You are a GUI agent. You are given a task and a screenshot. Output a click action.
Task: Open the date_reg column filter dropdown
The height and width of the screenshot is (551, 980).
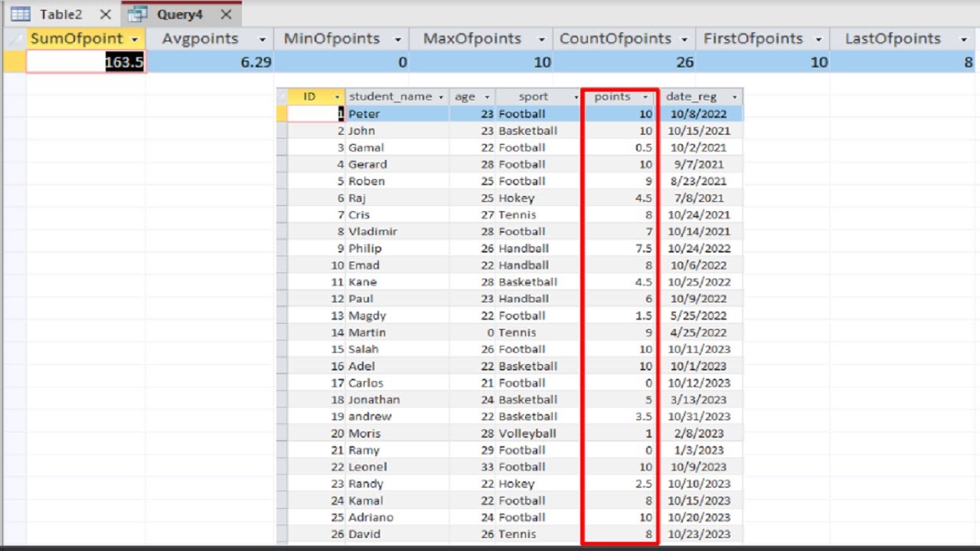(734, 97)
